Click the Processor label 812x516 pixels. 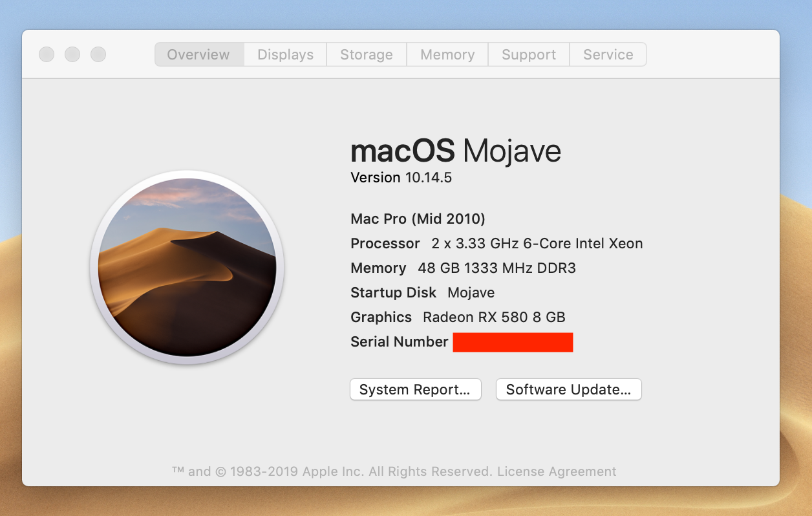(x=385, y=244)
